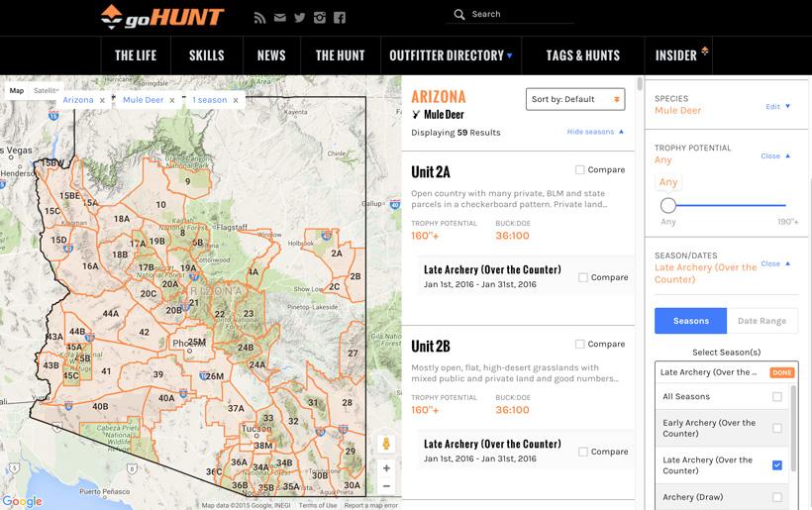Select the Seasons tab
812x510 pixels.
point(691,321)
